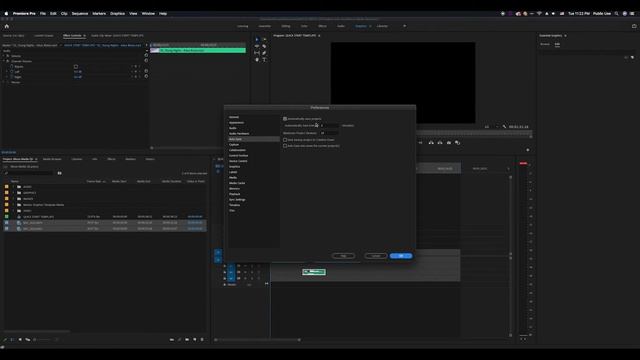Click the New Bin icon in Project panel
Screen dimensions: 640x360
(187, 339)
